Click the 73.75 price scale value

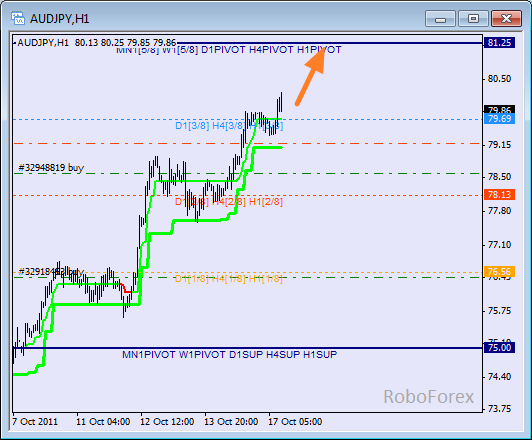(x=499, y=408)
